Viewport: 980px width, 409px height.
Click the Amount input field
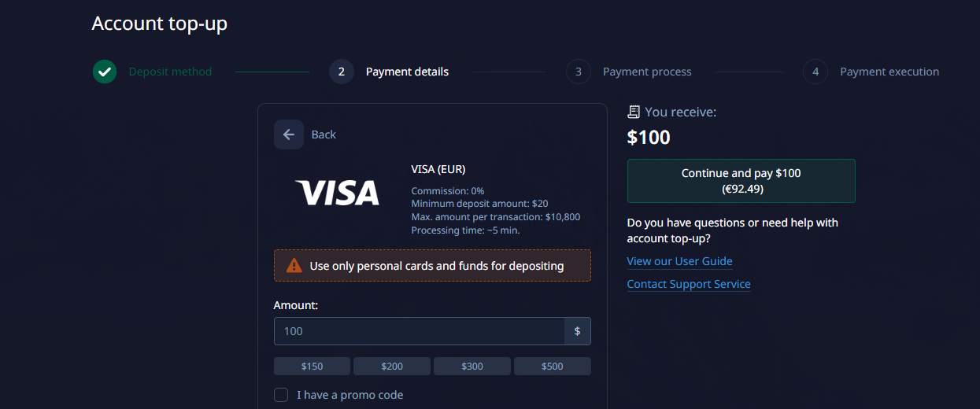click(x=419, y=331)
